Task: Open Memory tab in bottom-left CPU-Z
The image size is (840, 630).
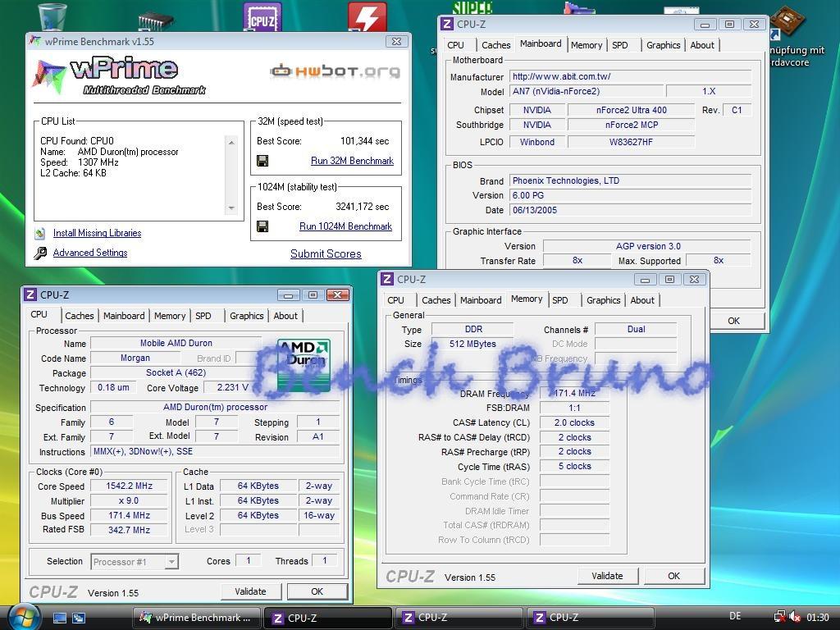Action: [x=170, y=316]
